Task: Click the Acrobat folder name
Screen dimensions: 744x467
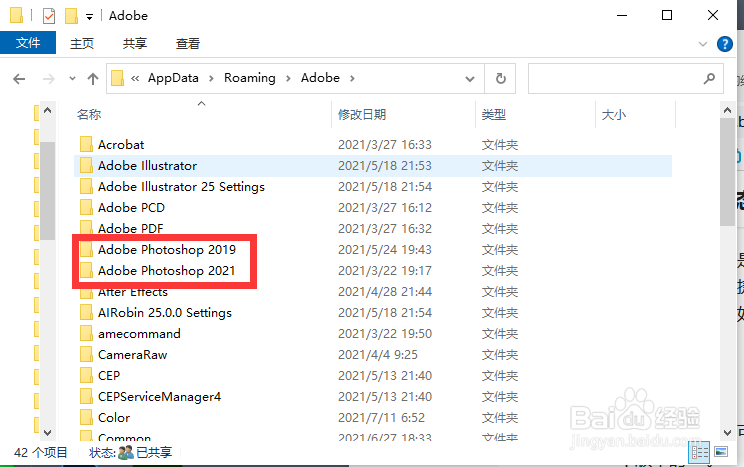Action: (x=121, y=144)
